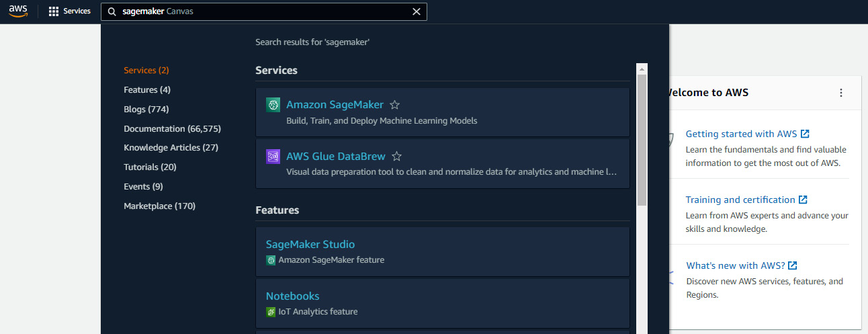Open Getting started with AWS link
Image resolution: width=868 pixels, height=334 pixels.
coord(741,134)
